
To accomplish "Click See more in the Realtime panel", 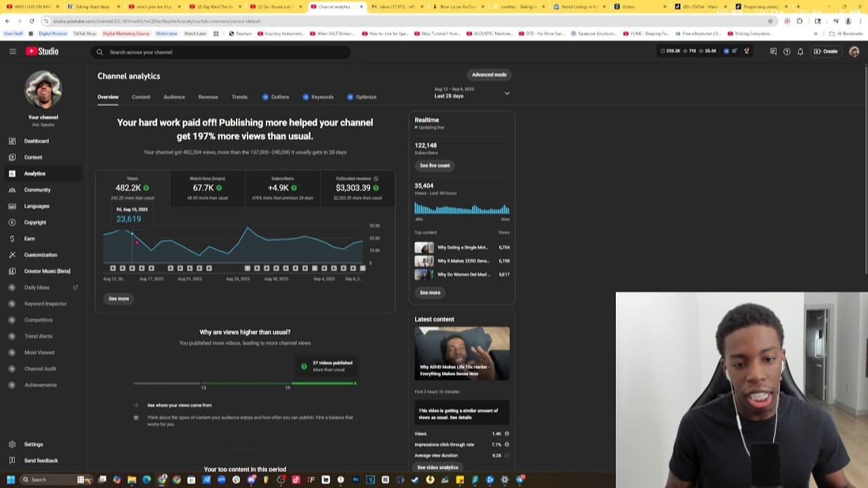I will pos(430,293).
